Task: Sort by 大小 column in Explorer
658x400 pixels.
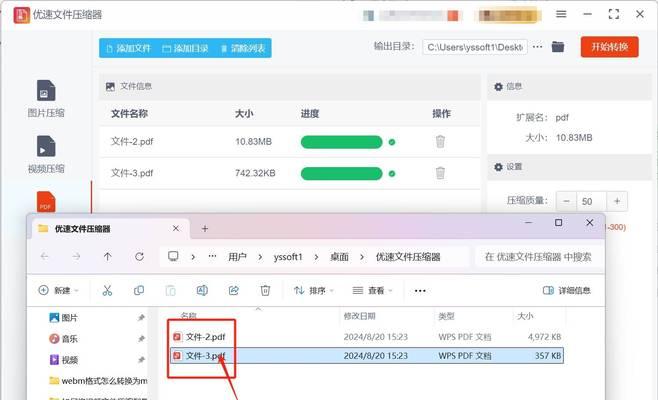Action: tap(525, 316)
